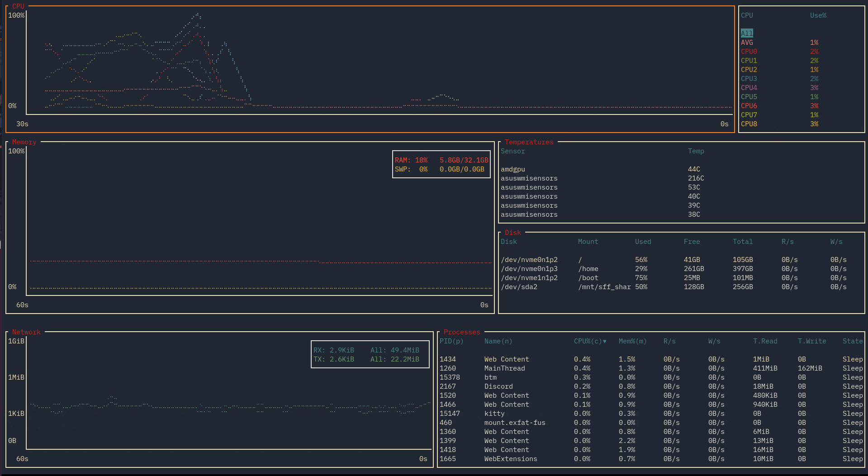Click the T.Read column header

pos(765,341)
